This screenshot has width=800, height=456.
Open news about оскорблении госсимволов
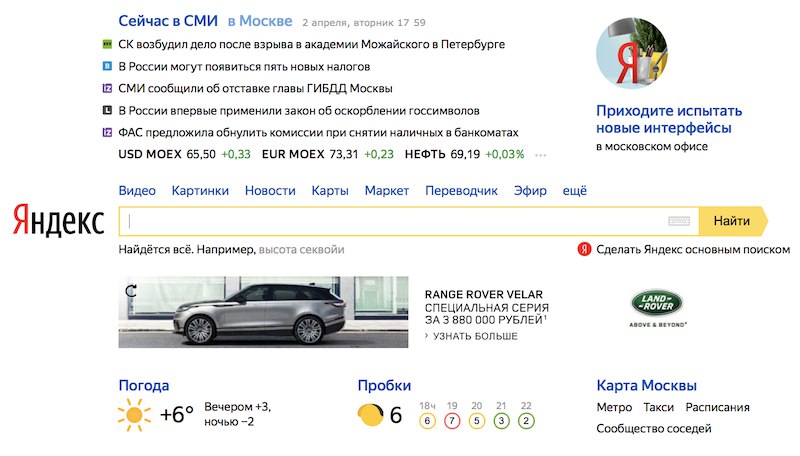tap(298, 111)
